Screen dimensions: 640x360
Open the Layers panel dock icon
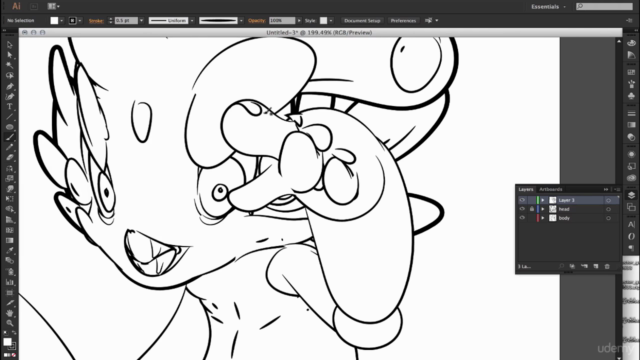pos(631,195)
